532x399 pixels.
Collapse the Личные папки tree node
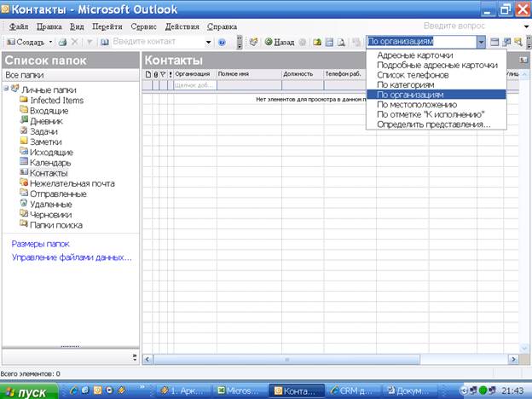7,90
